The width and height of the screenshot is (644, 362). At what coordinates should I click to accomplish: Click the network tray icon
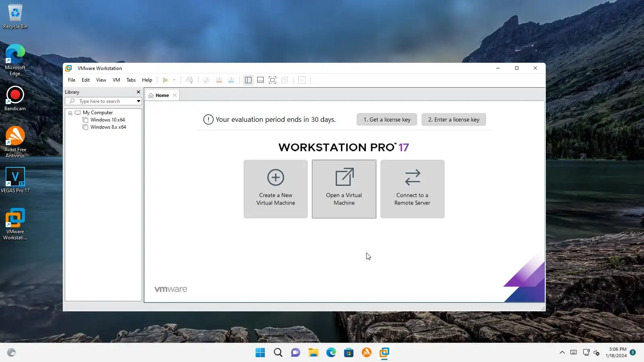[586, 353]
